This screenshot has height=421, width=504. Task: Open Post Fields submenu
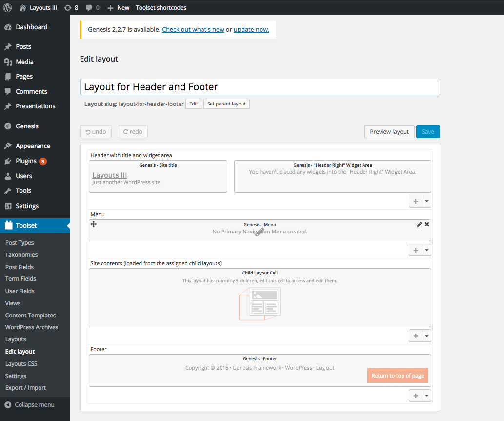[20, 267]
